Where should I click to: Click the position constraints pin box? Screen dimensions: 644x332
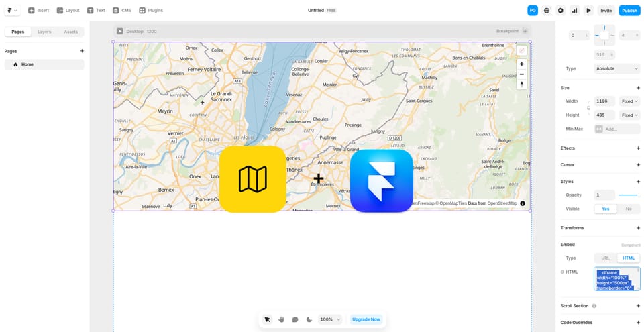[x=604, y=36]
